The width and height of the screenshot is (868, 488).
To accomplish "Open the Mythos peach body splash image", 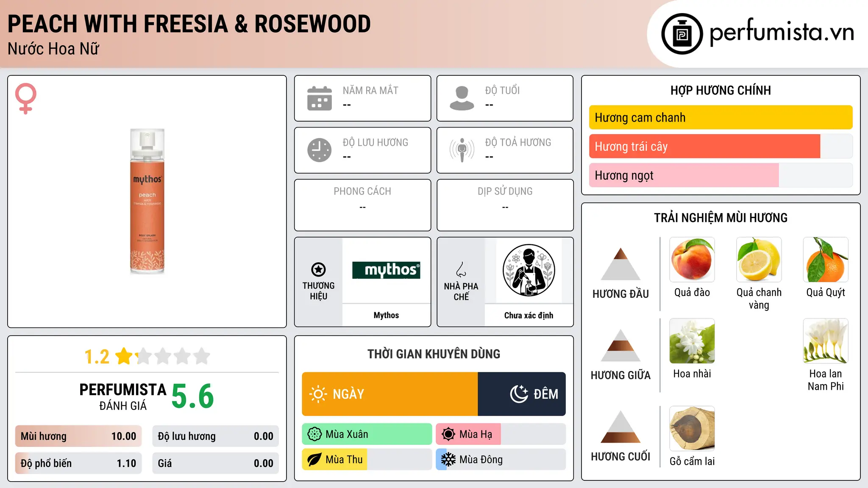I will pos(147,201).
